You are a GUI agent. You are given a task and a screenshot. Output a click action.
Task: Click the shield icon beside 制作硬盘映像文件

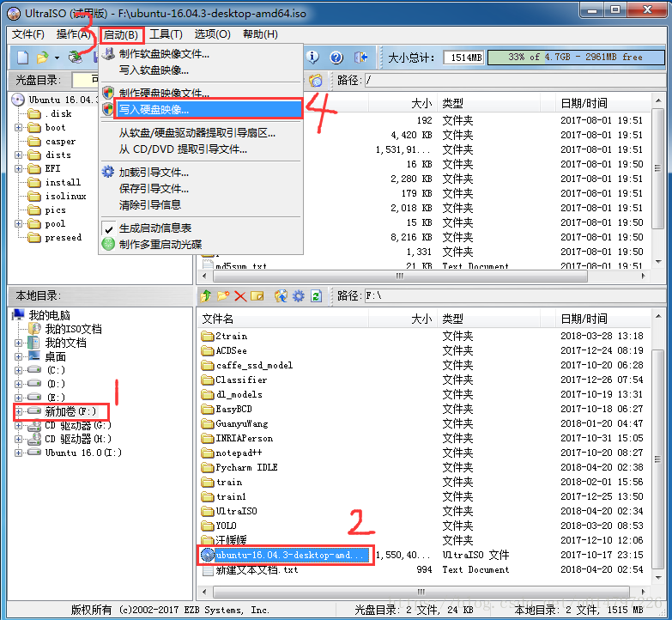pyautogui.click(x=108, y=93)
